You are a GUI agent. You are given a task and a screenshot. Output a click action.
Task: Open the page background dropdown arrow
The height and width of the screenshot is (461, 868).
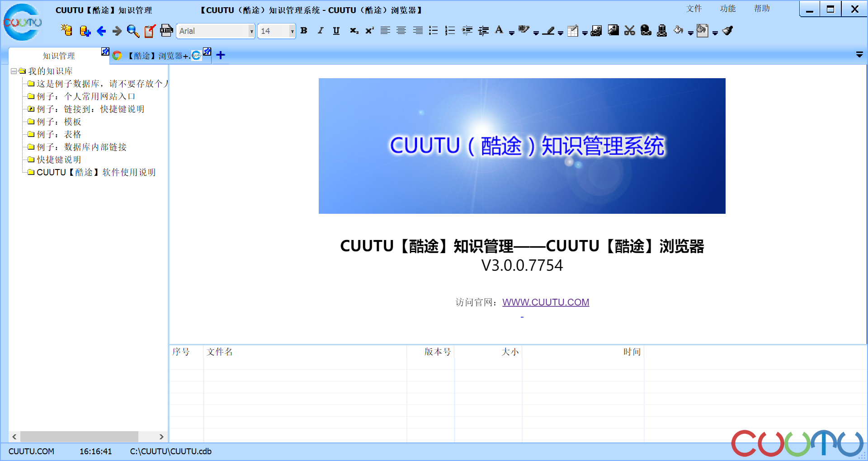click(x=715, y=33)
